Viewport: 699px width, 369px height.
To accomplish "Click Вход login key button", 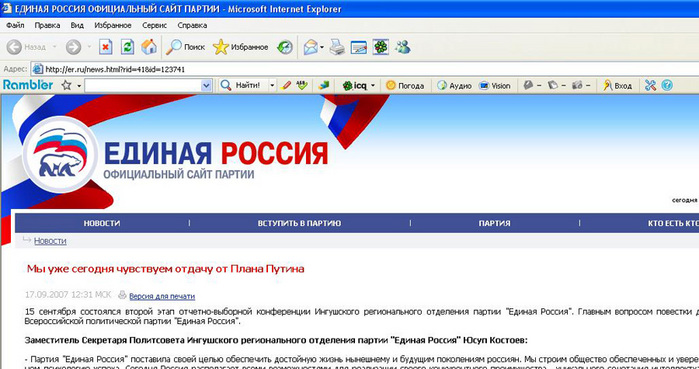I will click(617, 86).
